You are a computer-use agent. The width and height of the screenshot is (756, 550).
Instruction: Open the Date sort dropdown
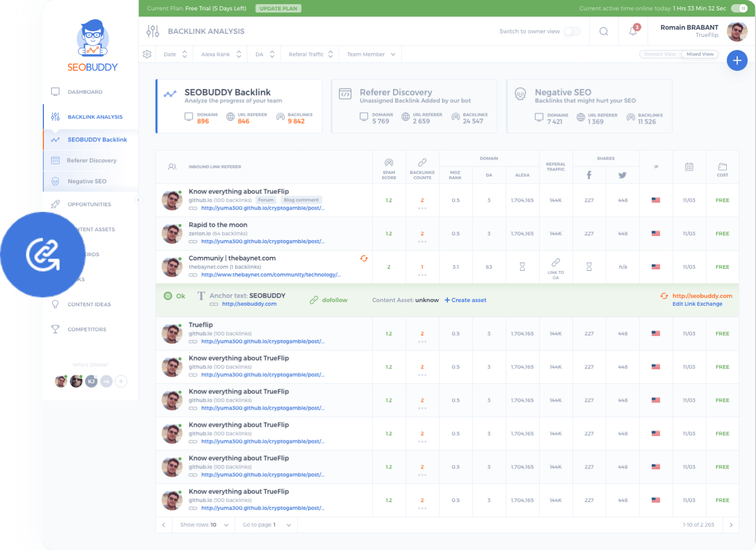click(x=175, y=54)
